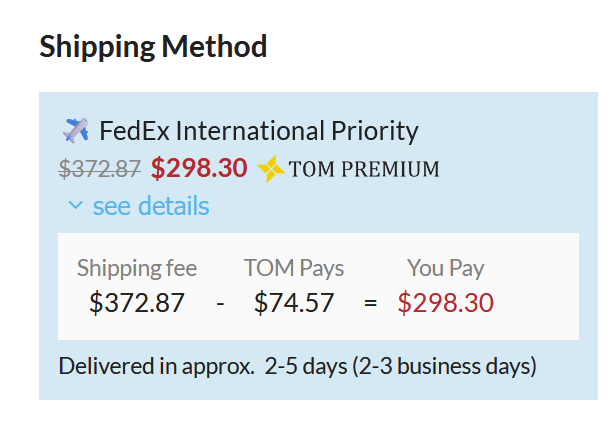Click the Shipping Method heading
609x435 pixels.
153,46
